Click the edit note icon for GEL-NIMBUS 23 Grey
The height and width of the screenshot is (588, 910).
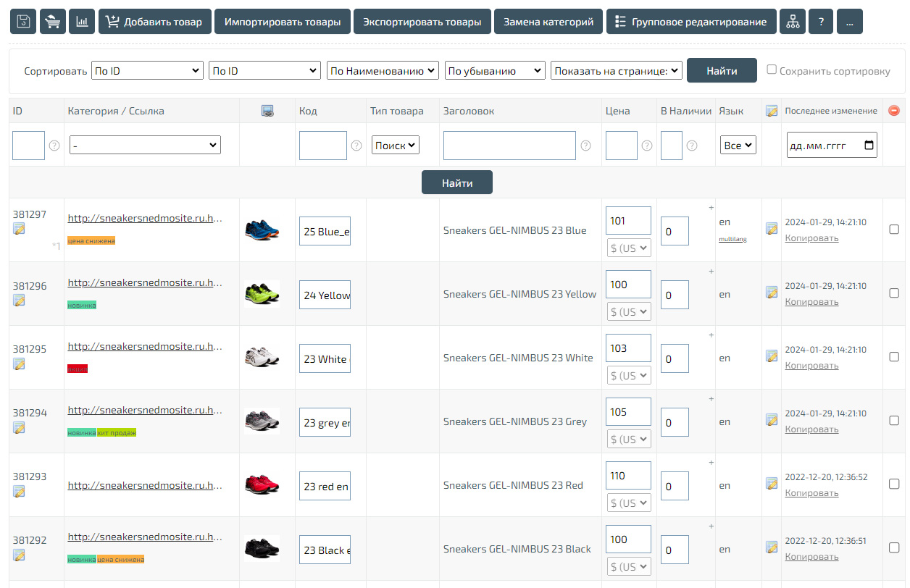coord(772,419)
